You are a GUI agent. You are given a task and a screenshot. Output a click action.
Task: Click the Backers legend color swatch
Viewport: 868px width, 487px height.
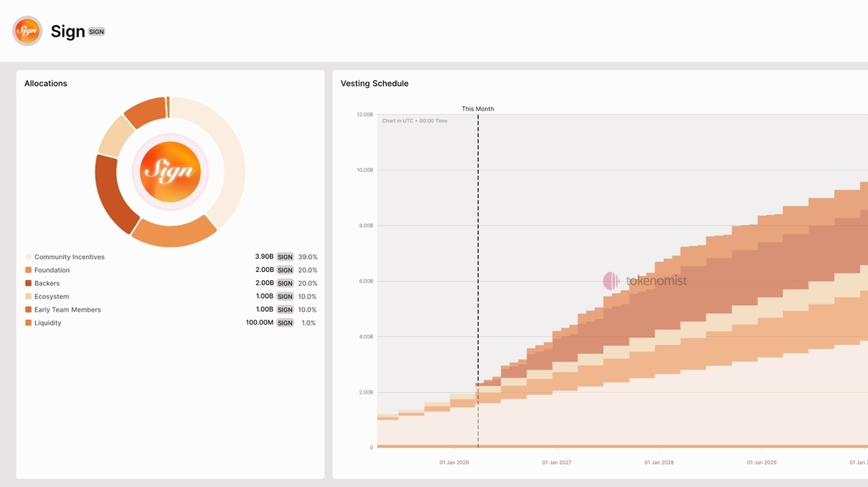point(28,283)
